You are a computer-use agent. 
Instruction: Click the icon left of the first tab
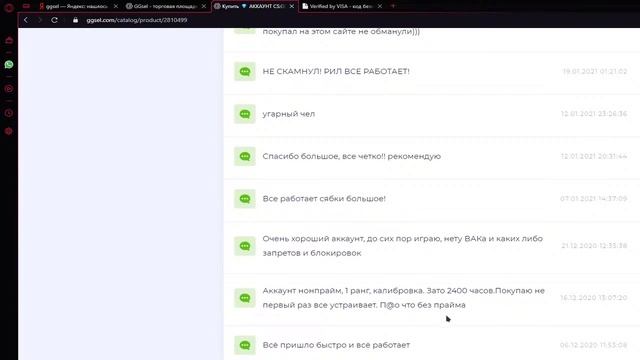click(26, 6)
